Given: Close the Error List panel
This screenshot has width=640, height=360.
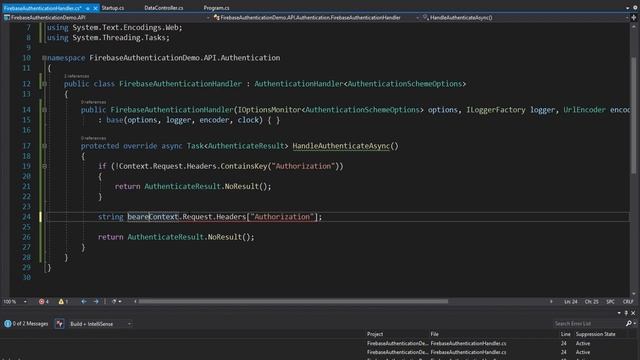Looking at the screenshot, I should tap(633, 313).
